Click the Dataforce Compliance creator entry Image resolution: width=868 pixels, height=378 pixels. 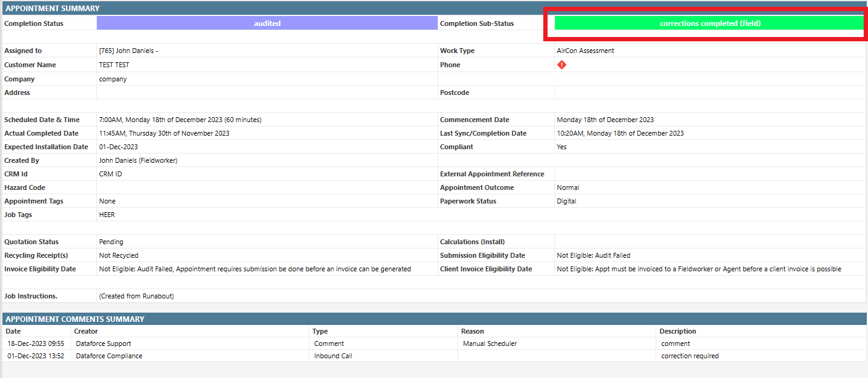[x=109, y=356]
